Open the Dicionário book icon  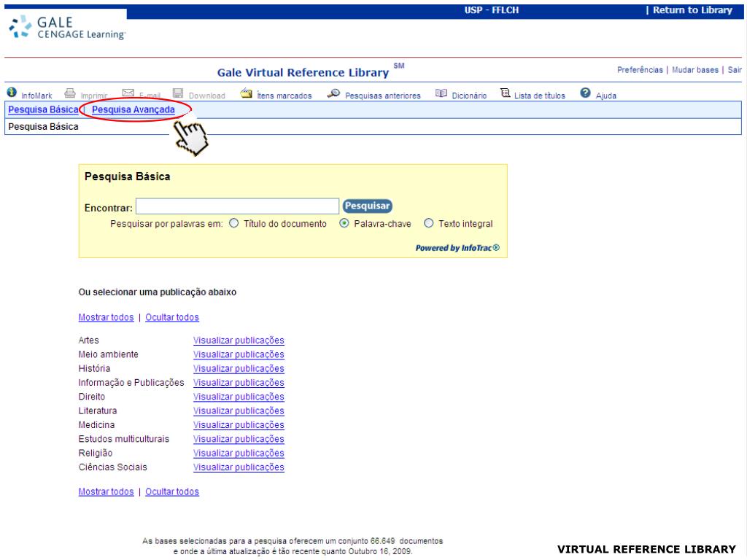coord(441,93)
